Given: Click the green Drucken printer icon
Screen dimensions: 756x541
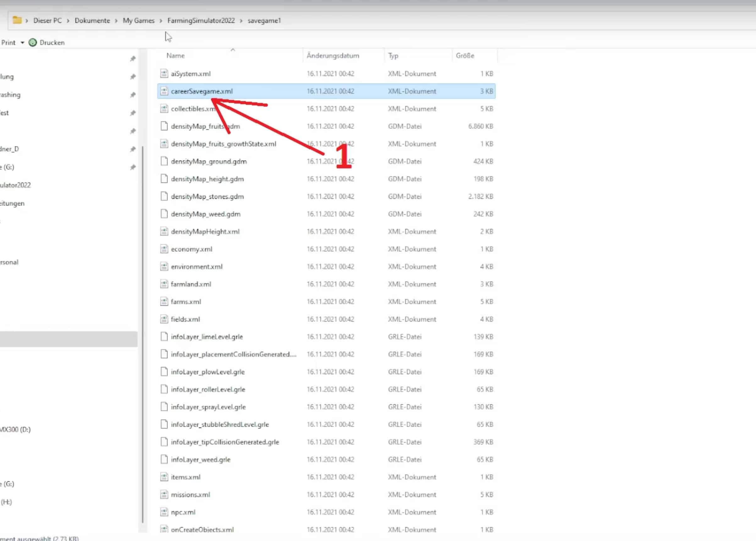Looking at the screenshot, I should [33, 43].
